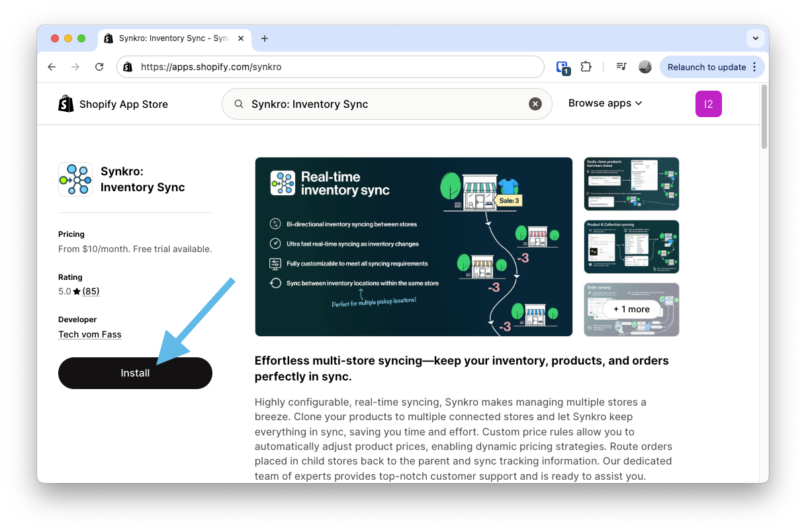Click the browser forward arrow
Viewport: 806px width, 532px height.
click(75, 67)
